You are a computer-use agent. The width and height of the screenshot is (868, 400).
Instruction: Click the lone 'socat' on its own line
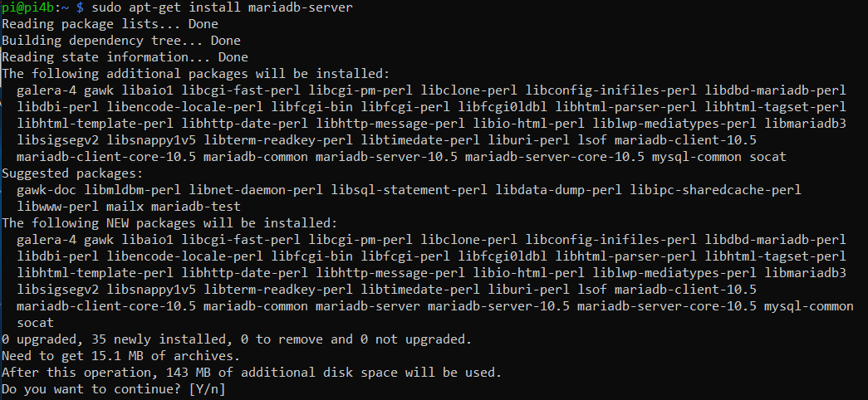[36, 323]
